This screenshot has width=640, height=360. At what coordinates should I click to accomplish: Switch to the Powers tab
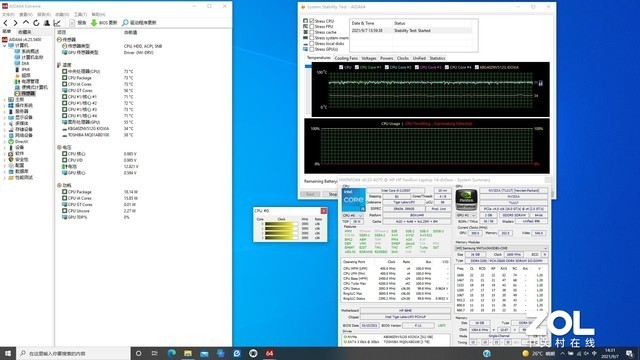point(386,58)
